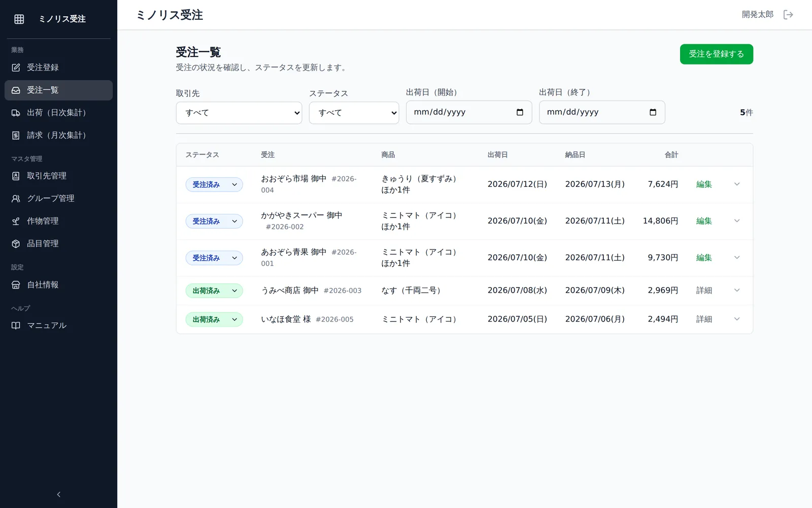Click the 14,806円 total cell
The height and width of the screenshot is (508, 812).
click(x=661, y=221)
